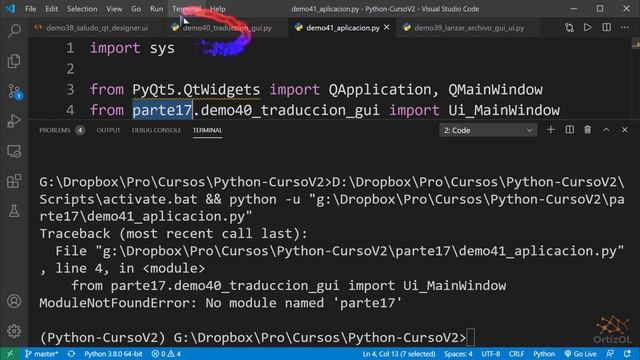The image size is (640, 360).
Task: Switch to demo38_saludo_qt_designer.ui tab
Action: coord(97,28)
